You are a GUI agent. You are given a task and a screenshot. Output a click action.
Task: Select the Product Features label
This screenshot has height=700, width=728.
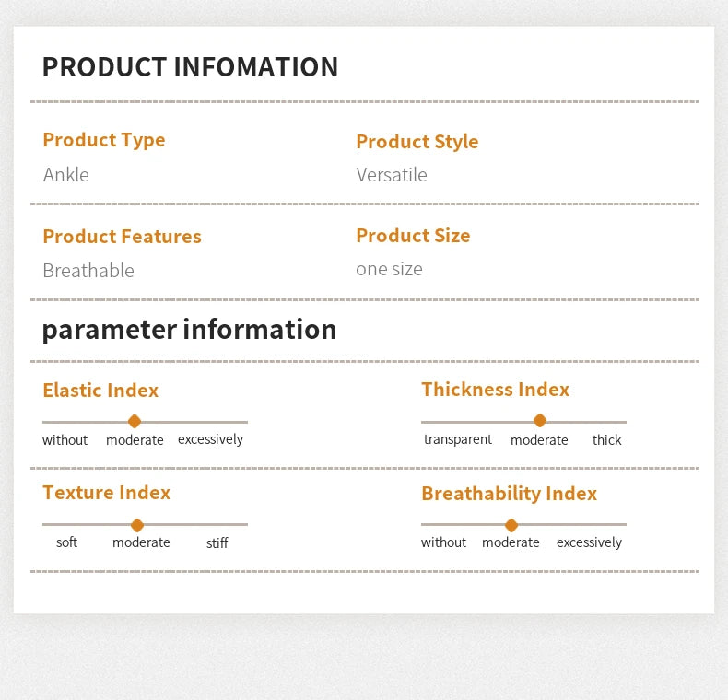pos(122,237)
